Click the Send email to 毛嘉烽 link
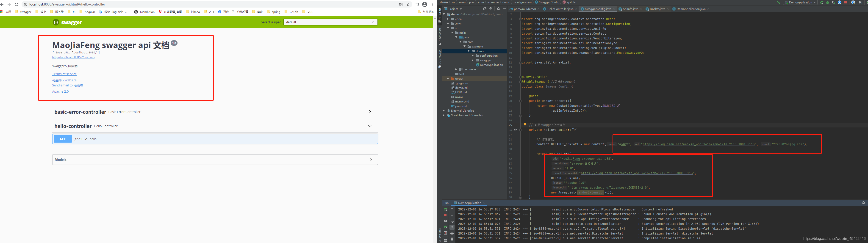Image resolution: width=868 pixels, height=243 pixels. (67, 85)
